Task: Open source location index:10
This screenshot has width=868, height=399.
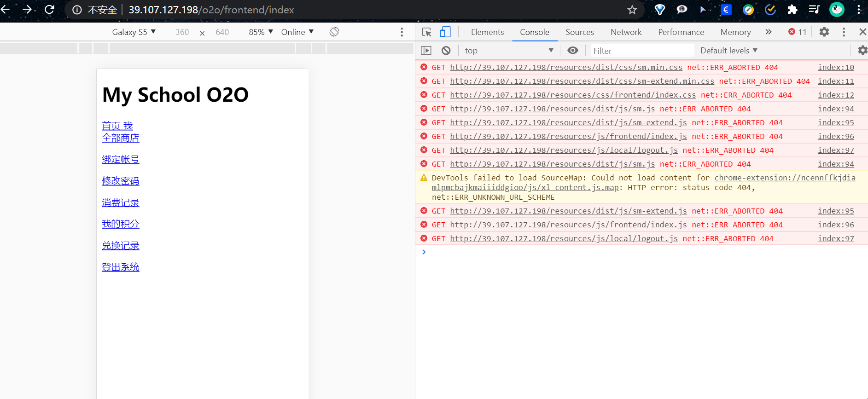Action: pyautogui.click(x=836, y=67)
